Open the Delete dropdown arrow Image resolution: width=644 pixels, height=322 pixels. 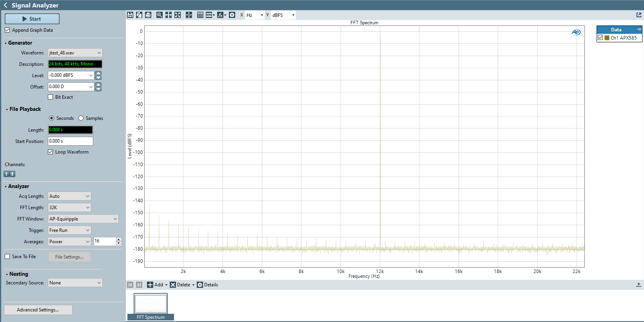pyautogui.click(x=193, y=285)
